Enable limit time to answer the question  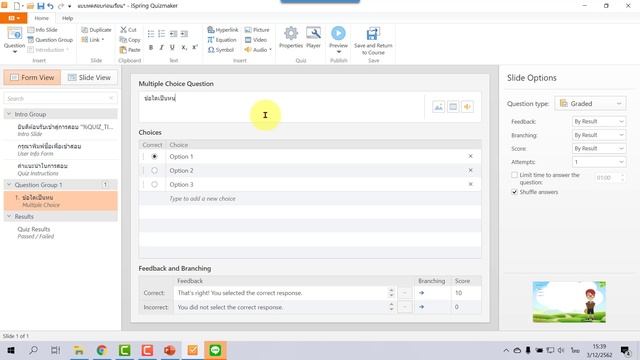[x=514, y=175]
